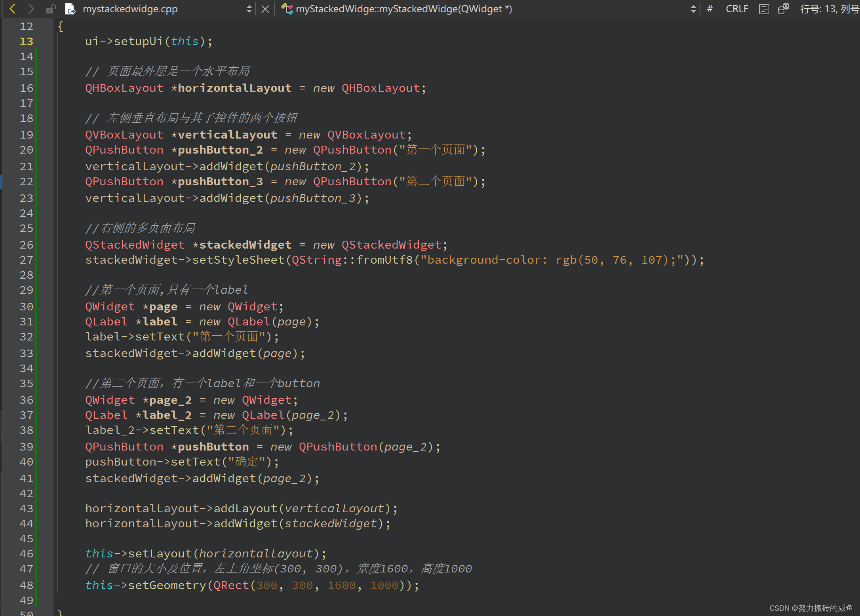The height and width of the screenshot is (616, 860).
Task: Click the go forward navigation arrow
Action: coord(31,9)
